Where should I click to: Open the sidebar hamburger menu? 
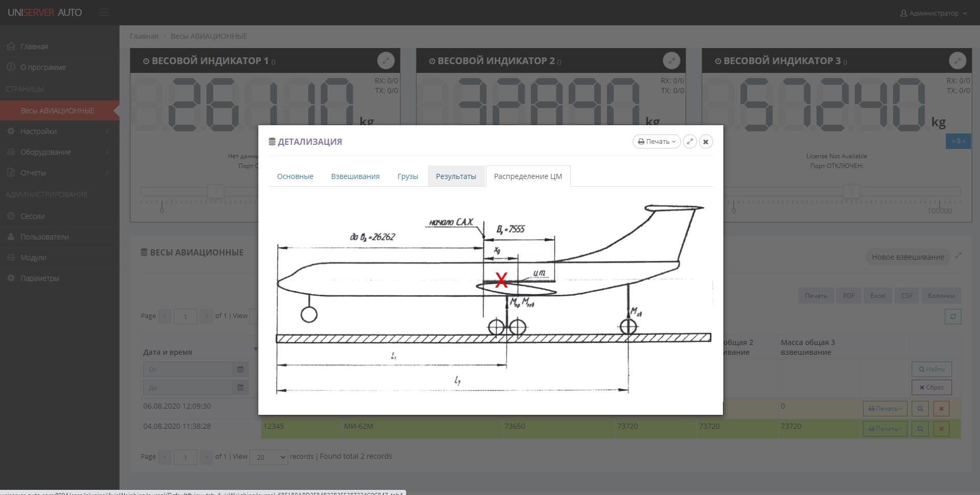point(104,12)
